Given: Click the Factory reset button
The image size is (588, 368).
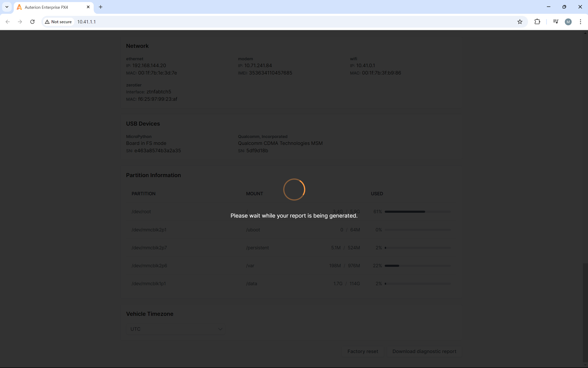Looking at the screenshot, I should coord(362,351).
